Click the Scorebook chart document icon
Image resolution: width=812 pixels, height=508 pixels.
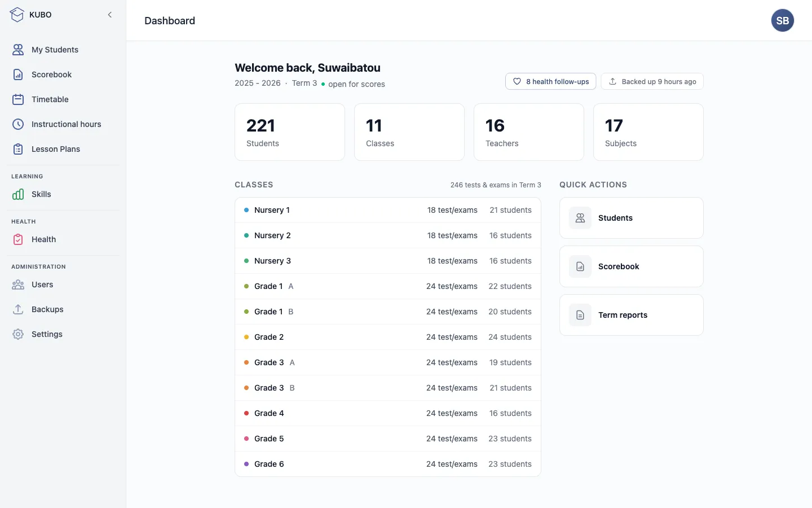click(x=18, y=75)
